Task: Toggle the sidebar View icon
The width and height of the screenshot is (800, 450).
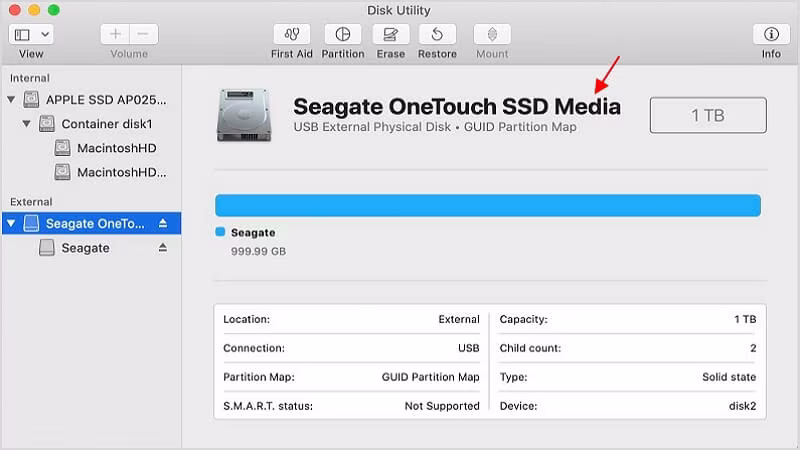Action: tap(22, 35)
